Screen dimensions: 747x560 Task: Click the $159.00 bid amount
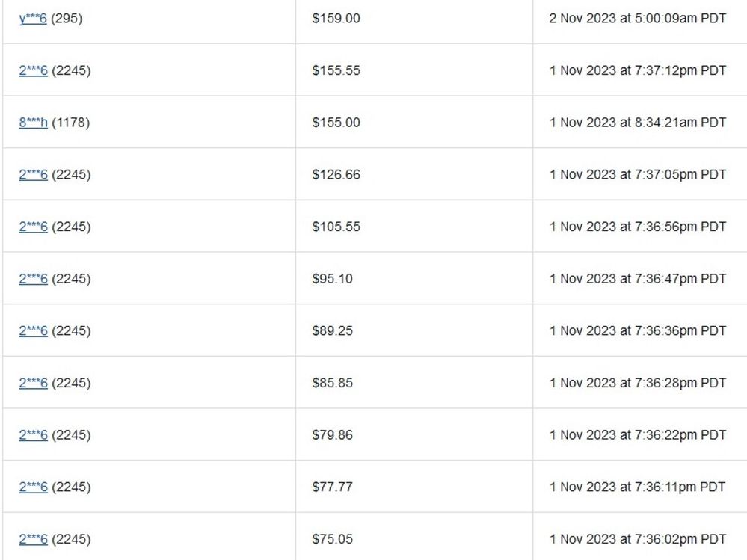pyautogui.click(x=336, y=19)
